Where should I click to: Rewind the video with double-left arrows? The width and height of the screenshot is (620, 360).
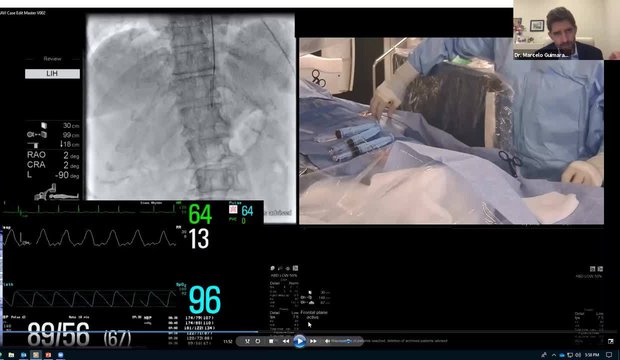[x=285, y=341]
